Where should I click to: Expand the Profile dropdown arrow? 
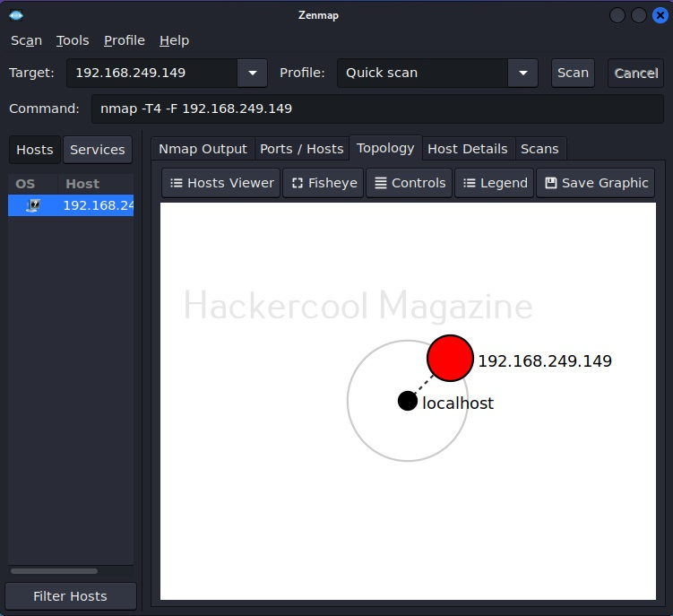[522, 73]
